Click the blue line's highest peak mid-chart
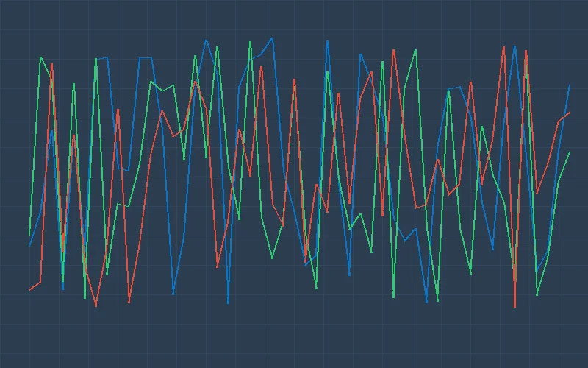The height and width of the screenshot is (368, 588). (x=272, y=38)
